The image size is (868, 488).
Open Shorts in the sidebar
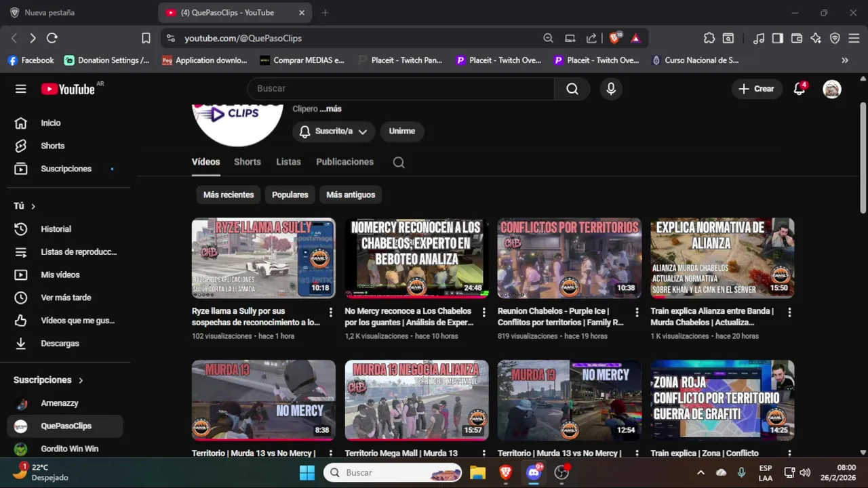tap(65, 146)
